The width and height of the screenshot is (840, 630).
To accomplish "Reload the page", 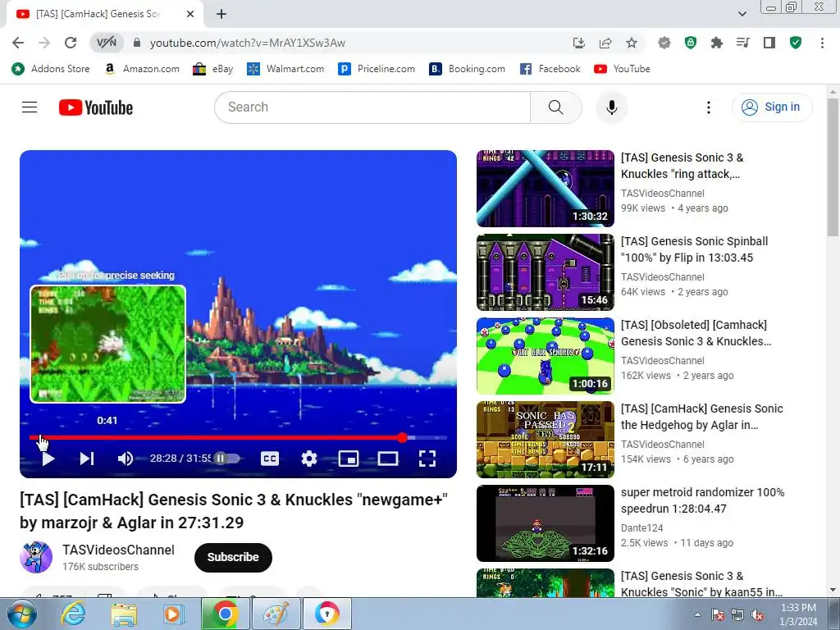I will (x=71, y=43).
